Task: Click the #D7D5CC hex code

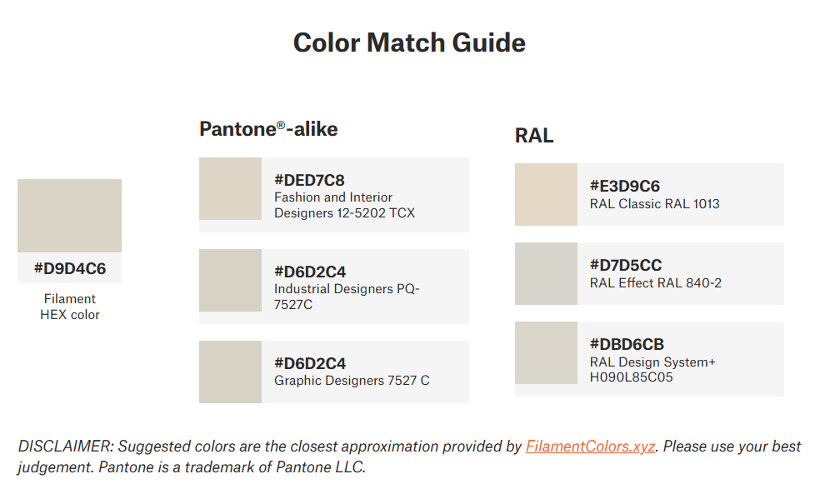Action: (x=626, y=265)
